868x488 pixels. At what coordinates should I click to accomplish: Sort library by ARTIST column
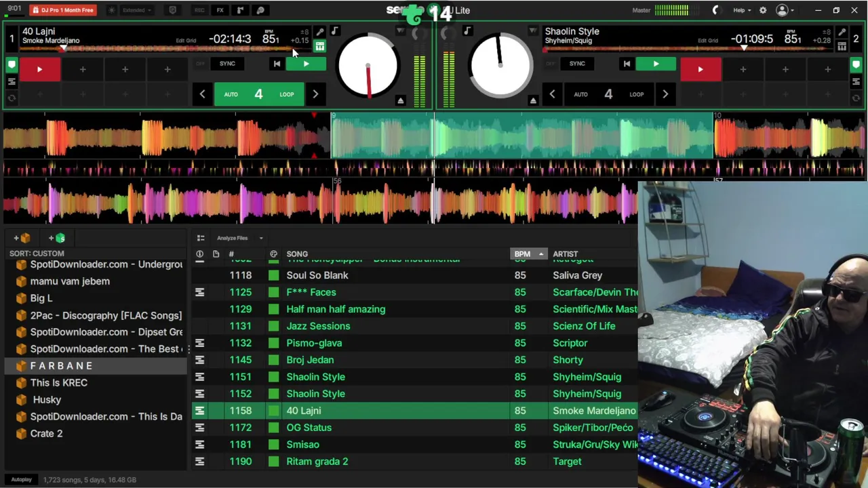(x=566, y=254)
